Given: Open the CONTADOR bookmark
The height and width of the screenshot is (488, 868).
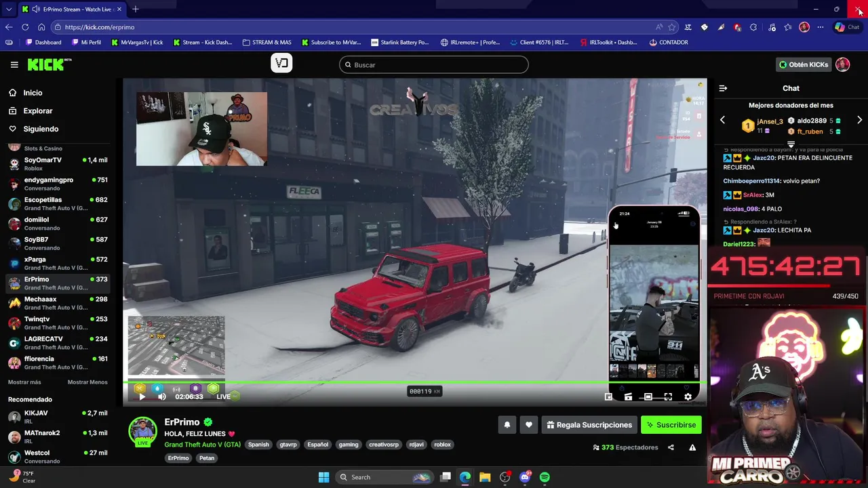Looking at the screenshot, I should click(668, 42).
